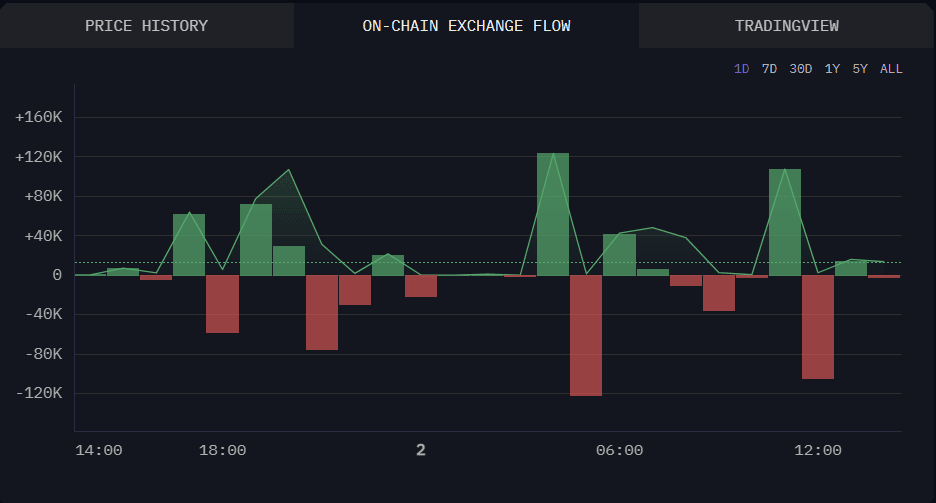This screenshot has height=503, width=936.
Task: Show the 5Y time range
Action: (x=860, y=69)
